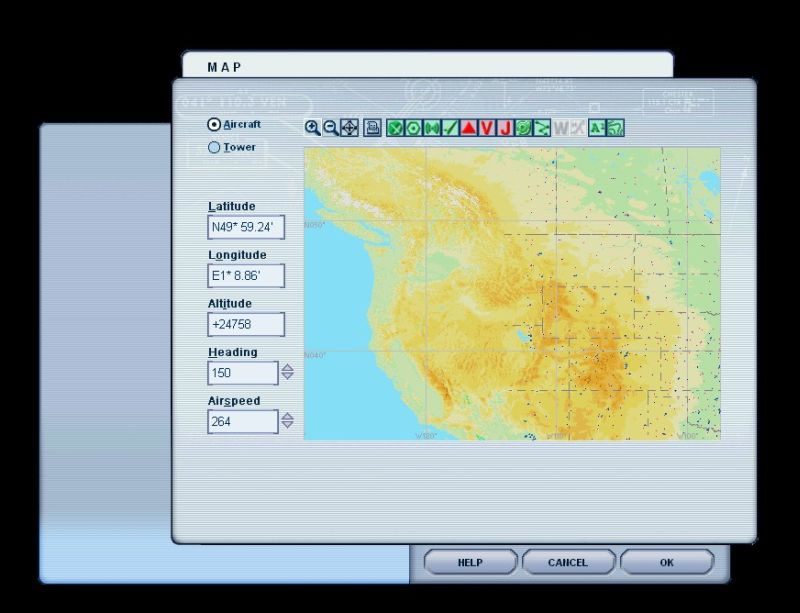Select the Tower radio button
The height and width of the screenshot is (613, 800).
pos(214,148)
